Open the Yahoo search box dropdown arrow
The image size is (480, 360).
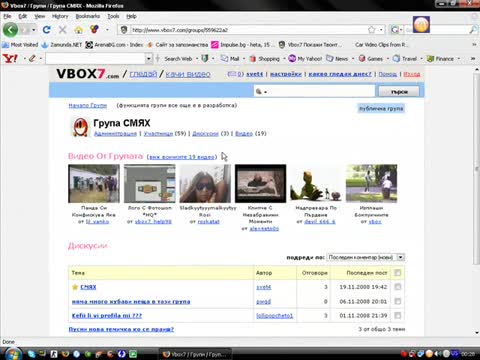pos(149,59)
